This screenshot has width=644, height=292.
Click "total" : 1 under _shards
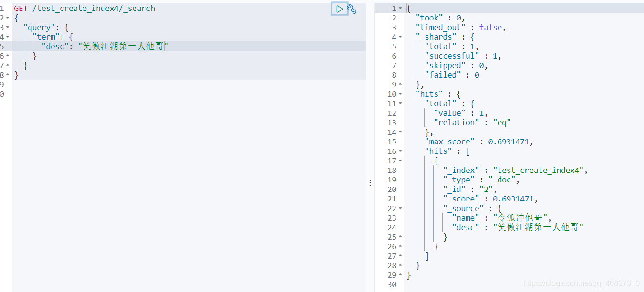452,46
